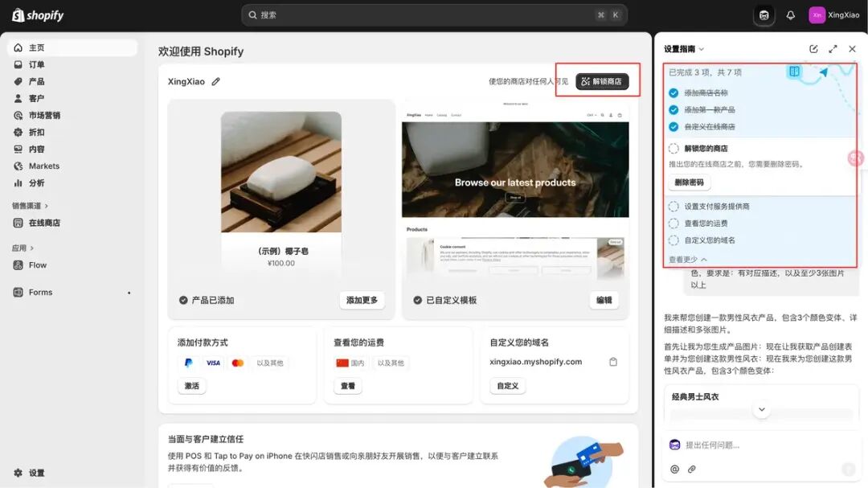Copy the xingxiao.myshopify.com domain icon
Screen dimensions: 868x488
click(612, 362)
